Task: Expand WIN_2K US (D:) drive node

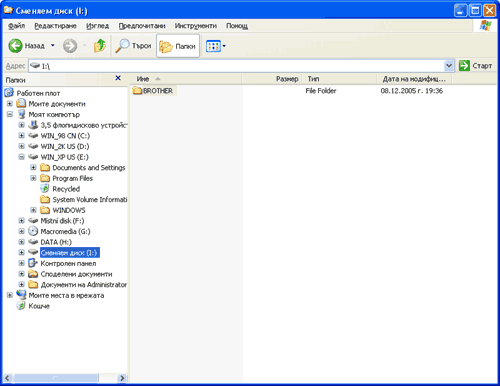Action: [22, 146]
